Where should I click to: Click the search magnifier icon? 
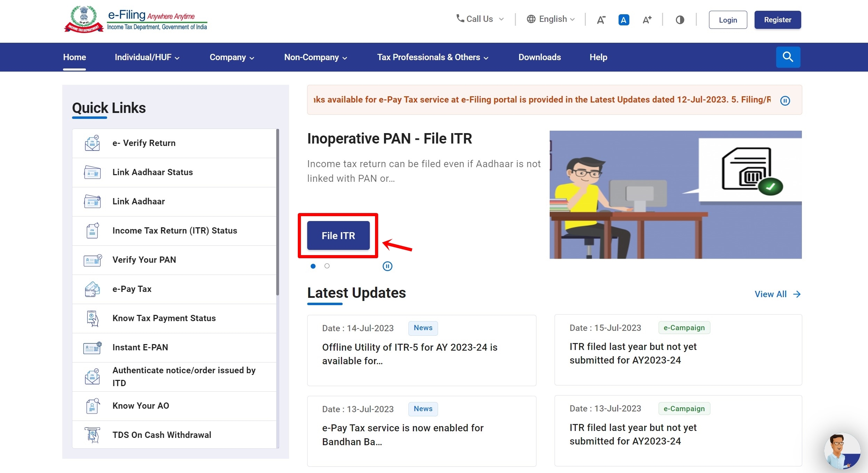788,57
